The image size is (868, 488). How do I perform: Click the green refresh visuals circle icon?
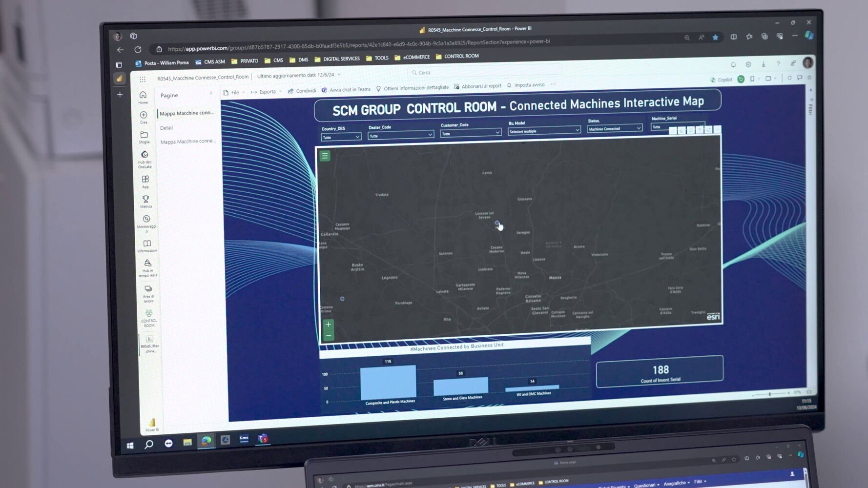click(741, 79)
